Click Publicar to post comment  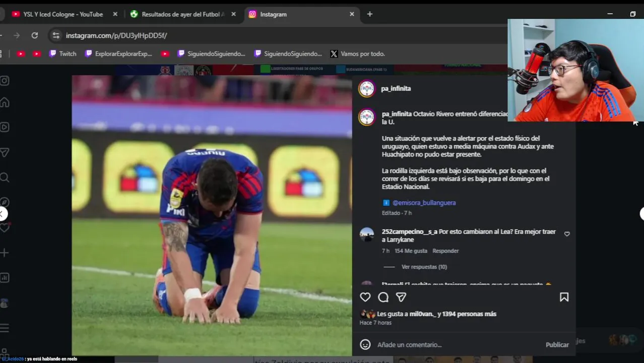557,345
